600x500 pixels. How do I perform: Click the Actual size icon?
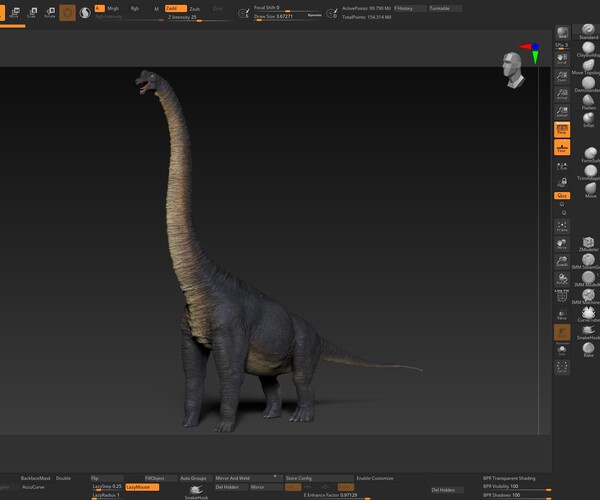click(562, 94)
